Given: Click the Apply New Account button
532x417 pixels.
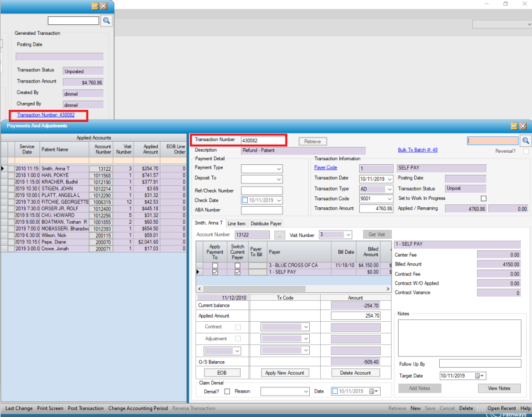Looking at the screenshot, I should 284,373.
